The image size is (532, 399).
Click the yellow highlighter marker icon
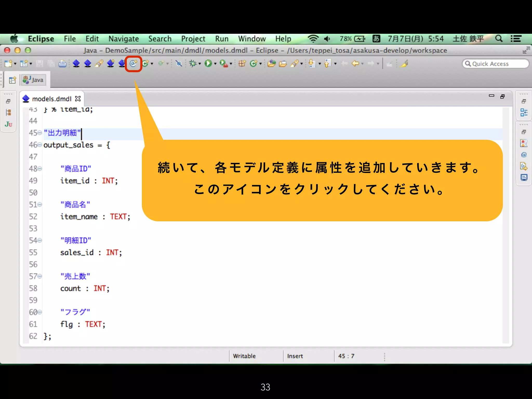click(404, 64)
